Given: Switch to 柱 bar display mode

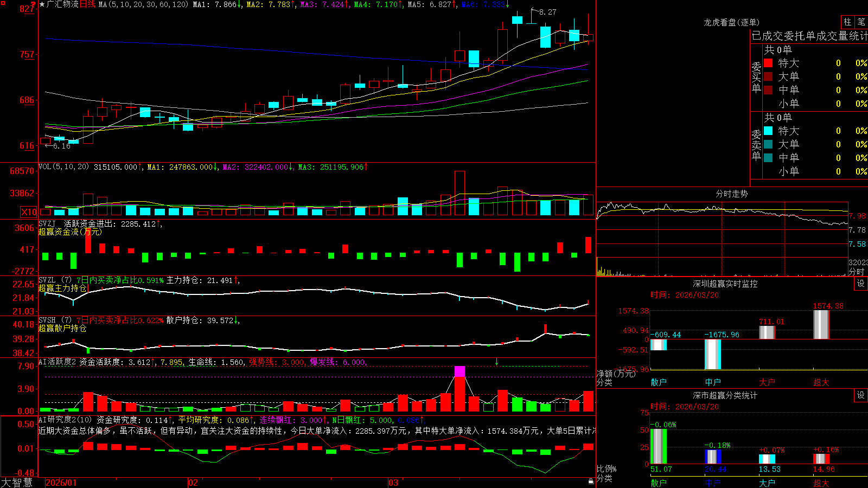Looking at the screenshot, I should [x=847, y=22].
